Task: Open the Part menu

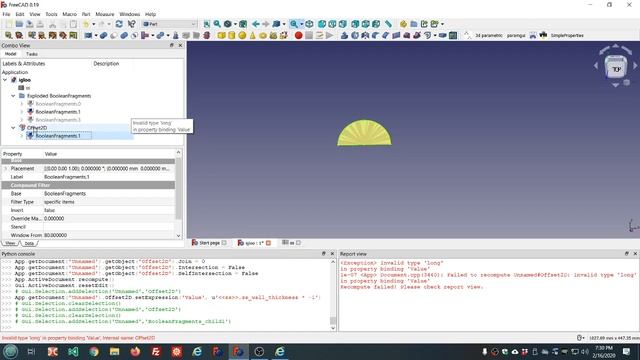Action: pyautogui.click(x=86, y=14)
